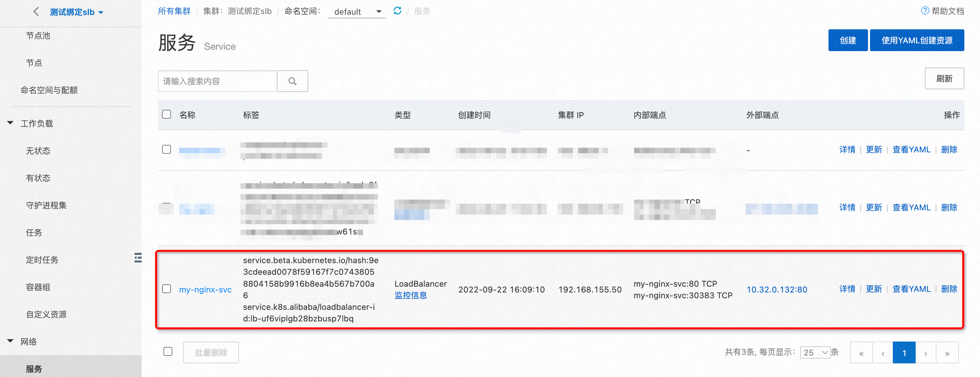Open the 25 per-page dropdown
The height and width of the screenshot is (377, 980).
point(815,353)
